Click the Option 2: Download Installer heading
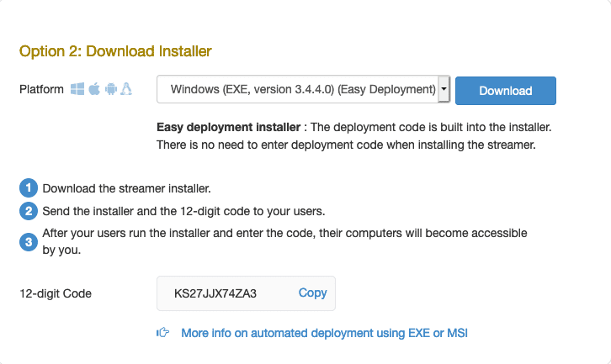The width and height of the screenshot is (611, 364). tap(115, 51)
